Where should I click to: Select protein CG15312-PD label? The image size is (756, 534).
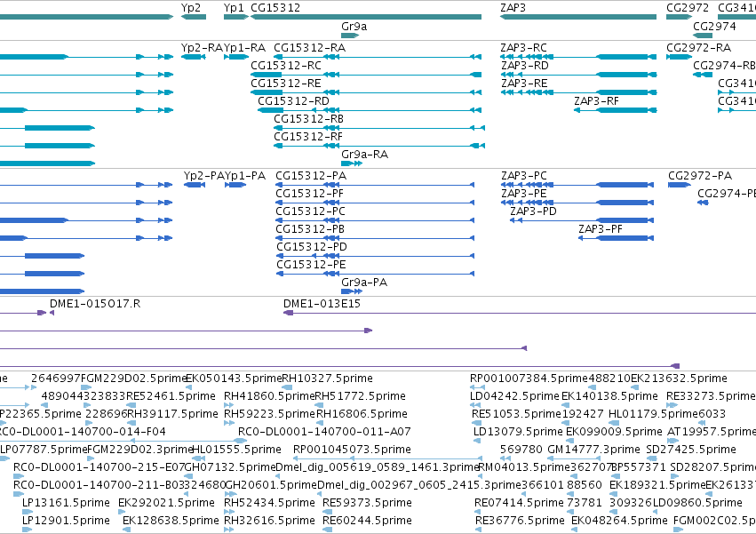coord(312,247)
